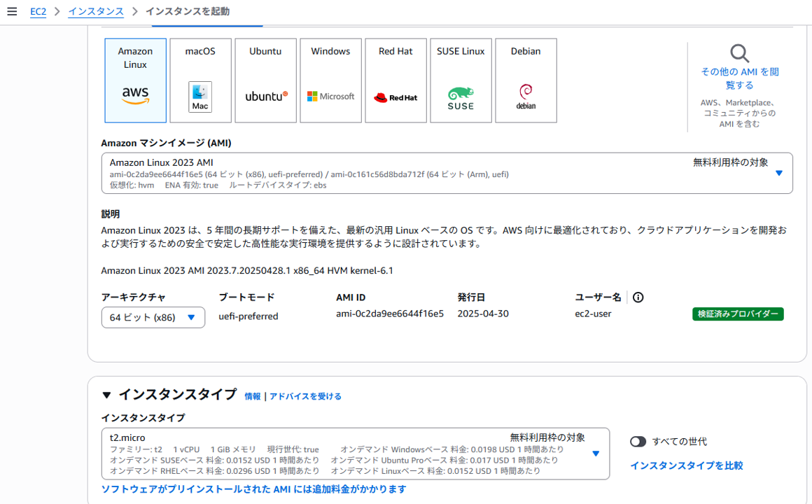Click the additional AMI charges notice link
This screenshot has width=812, height=504.
[x=253, y=489]
